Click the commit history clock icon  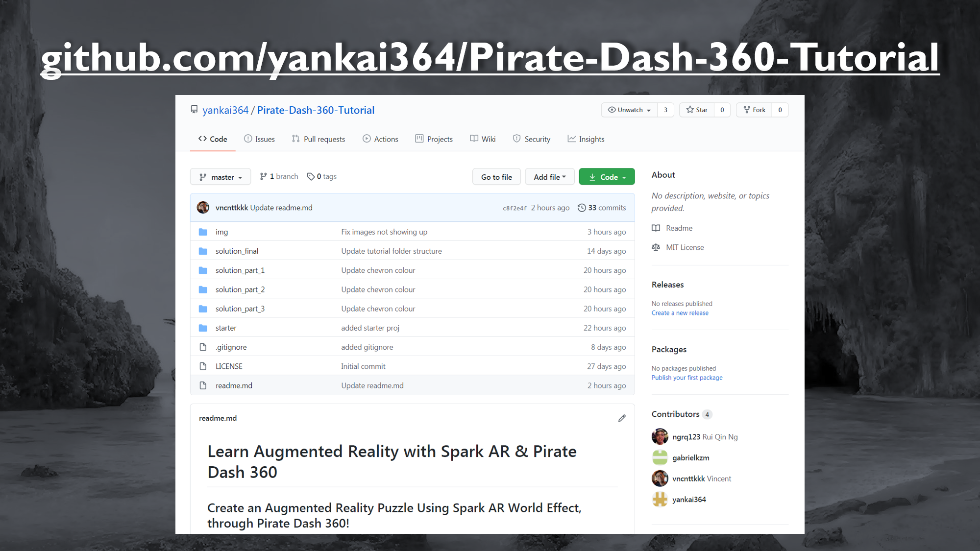582,208
